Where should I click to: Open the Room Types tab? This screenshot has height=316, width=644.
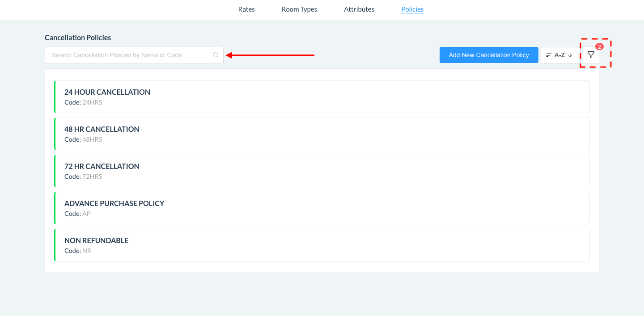coord(299,9)
